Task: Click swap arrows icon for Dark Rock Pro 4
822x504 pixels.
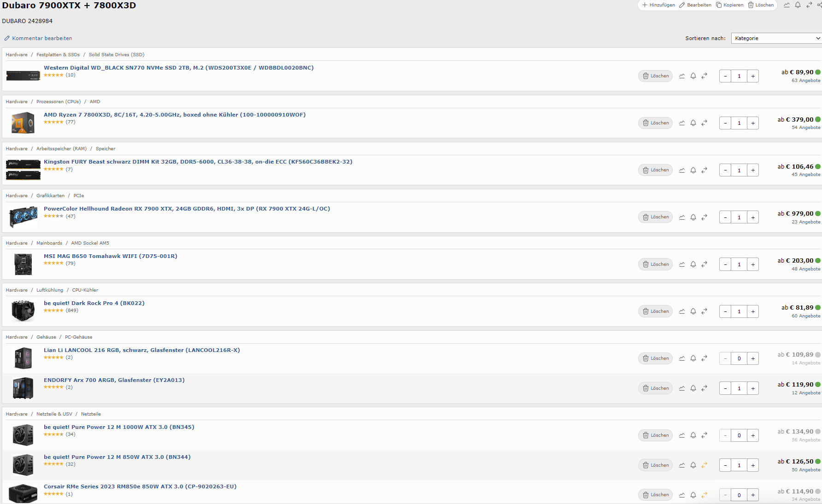Action: pyautogui.click(x=704, y=311)
